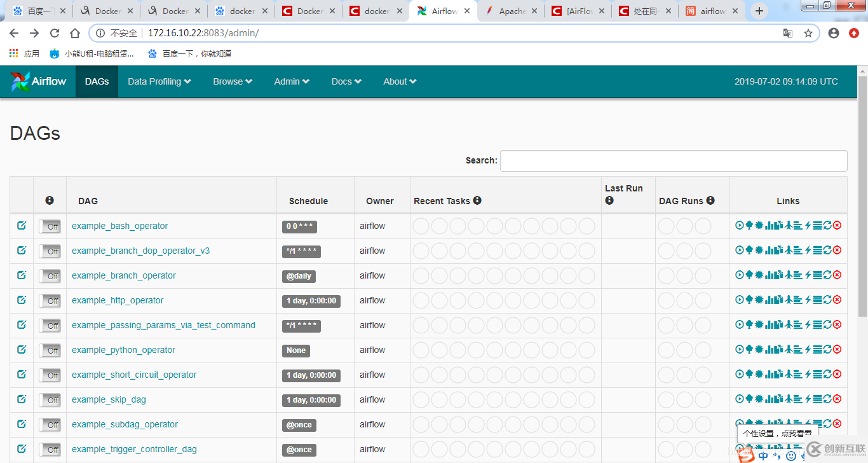Open Gantt chart for example_python_operator
This screenshot has height=463, width=868.
(798, 349)
